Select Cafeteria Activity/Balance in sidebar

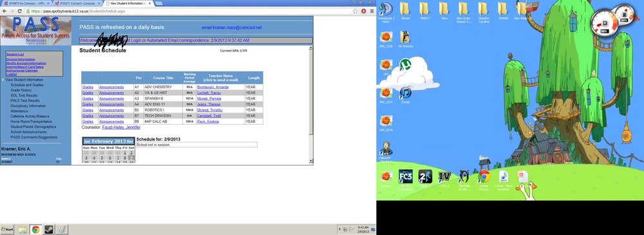pyautogui.click(x=30, y=117)
